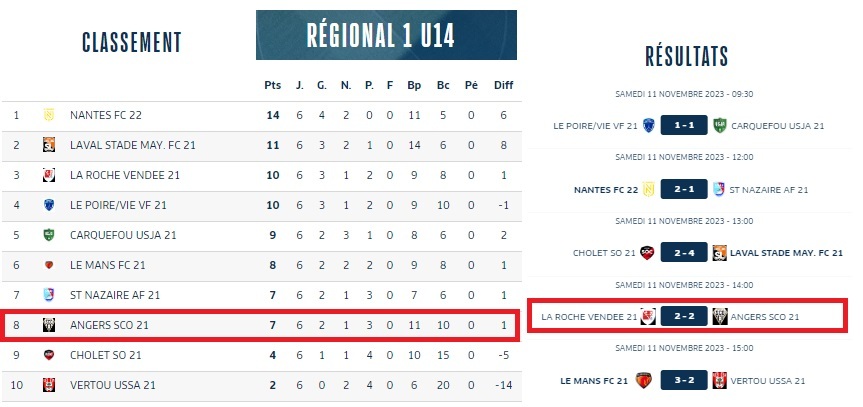The width and height of the screenshot is (863, 407).
Task: Open the 2 - 4 Cholet Laval score
Action: [685, 253]
